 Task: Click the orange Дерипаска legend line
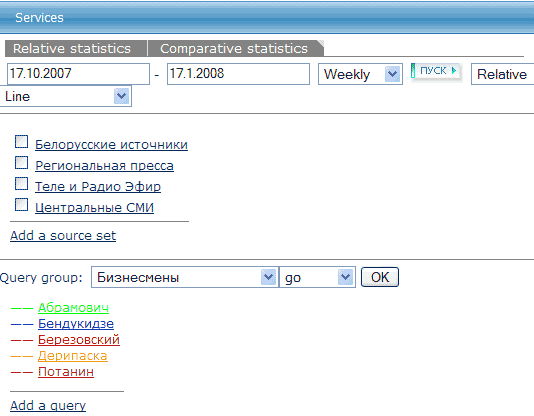(x=21, y=356)
